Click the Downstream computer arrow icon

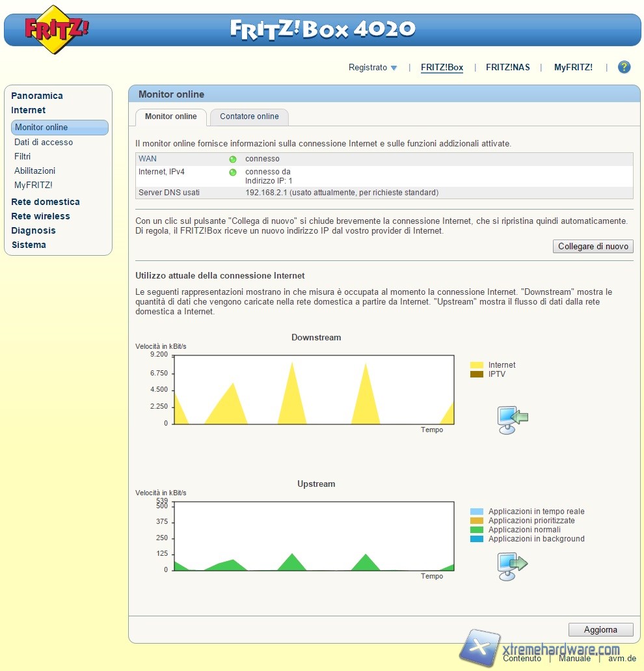[x=512, y=419]
